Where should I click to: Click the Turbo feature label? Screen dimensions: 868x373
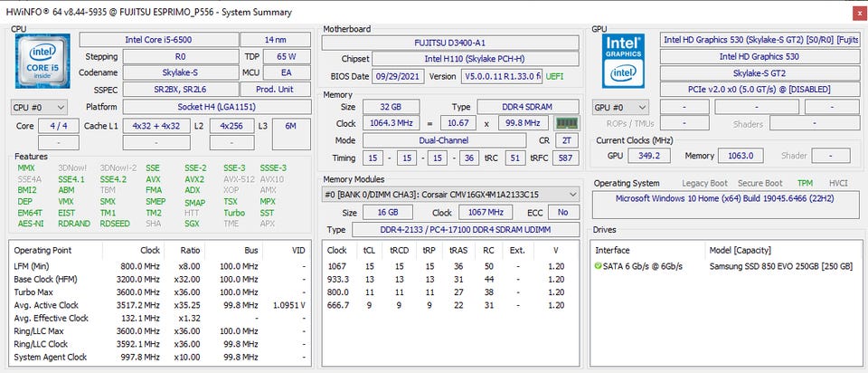[234, 212]
